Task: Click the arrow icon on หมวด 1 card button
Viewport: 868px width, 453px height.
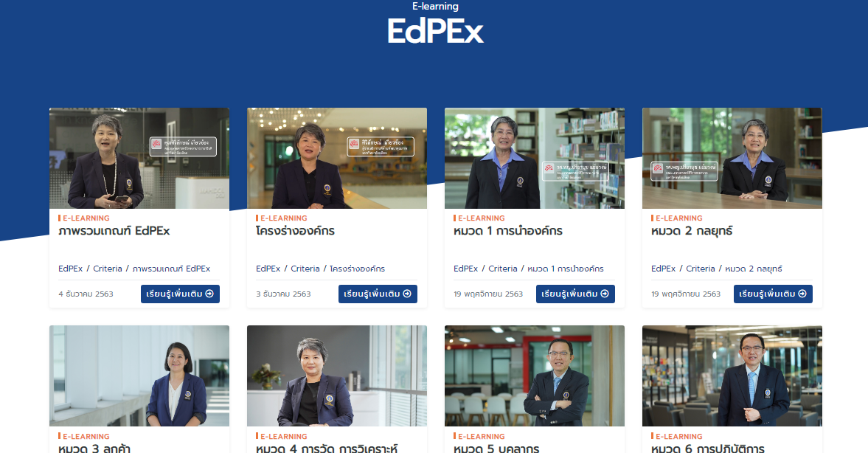Action: pos(605,294)
